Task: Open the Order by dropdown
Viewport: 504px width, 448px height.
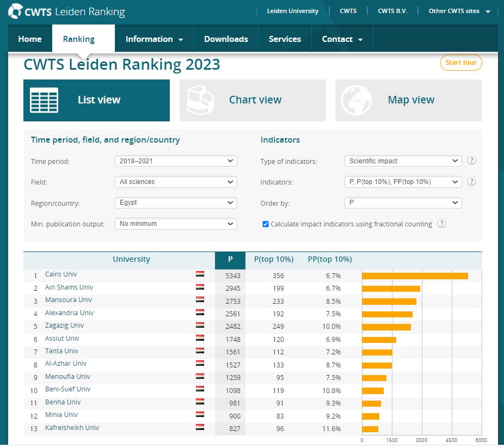Action: click(403, 202)
